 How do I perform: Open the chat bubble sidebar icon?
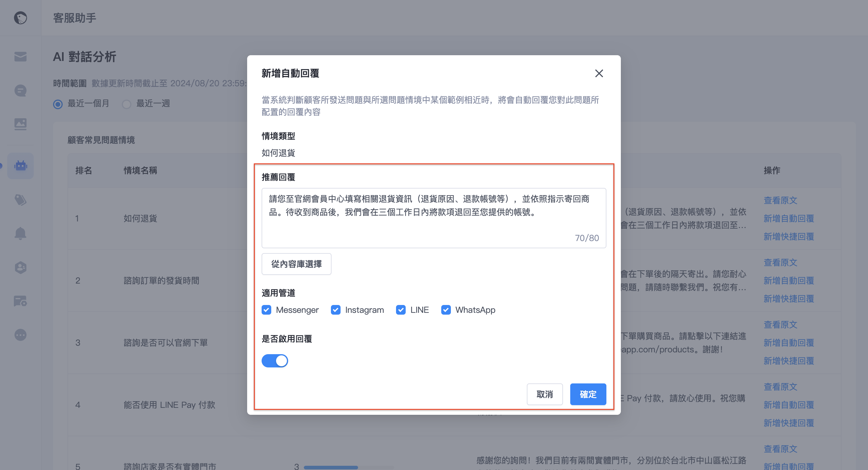20,91
